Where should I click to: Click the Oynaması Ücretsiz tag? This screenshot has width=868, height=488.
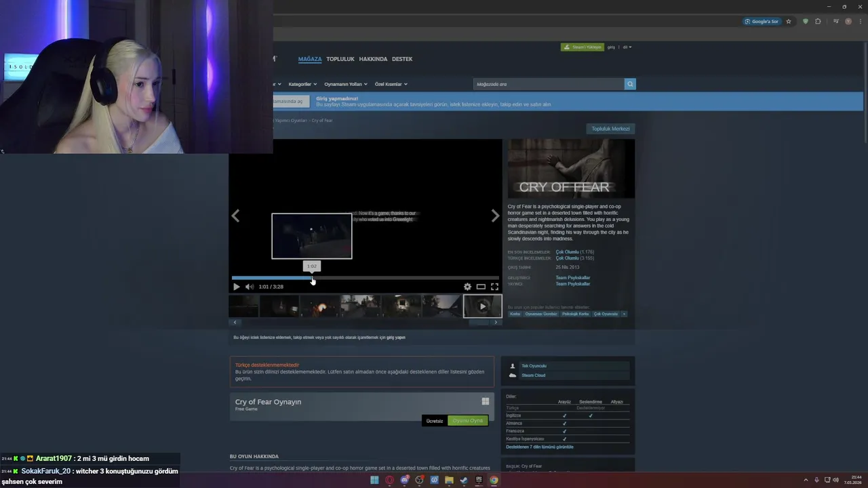(541, 314)
